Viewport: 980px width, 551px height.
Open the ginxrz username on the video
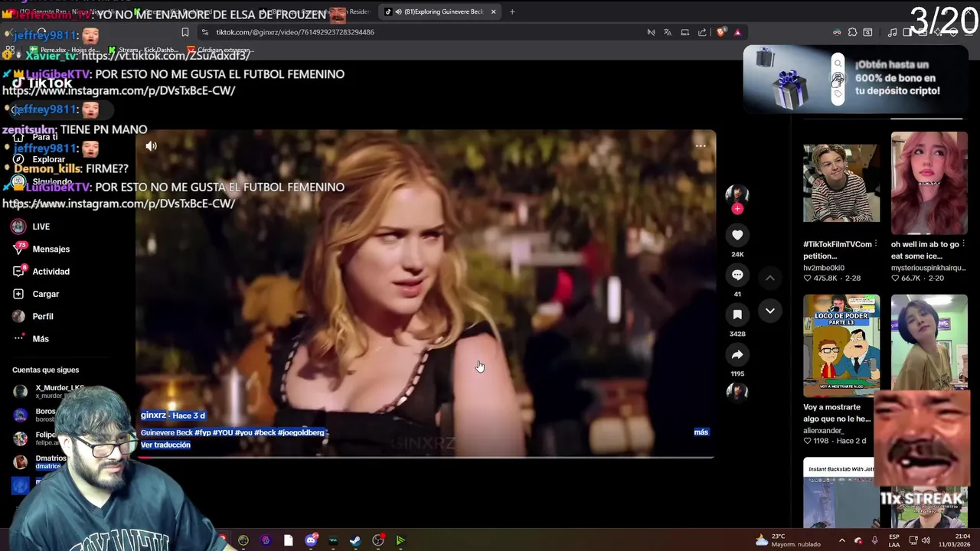tap(153, 416)
